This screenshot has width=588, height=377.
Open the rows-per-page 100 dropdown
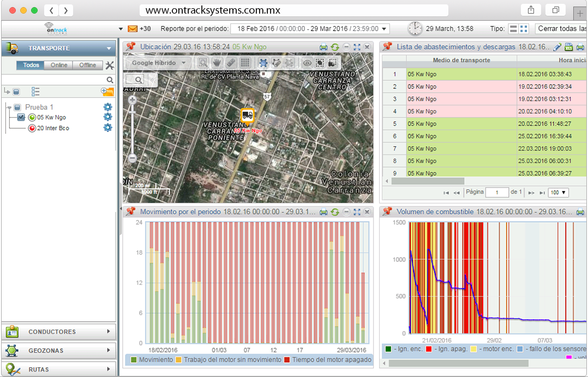[558, 193]
